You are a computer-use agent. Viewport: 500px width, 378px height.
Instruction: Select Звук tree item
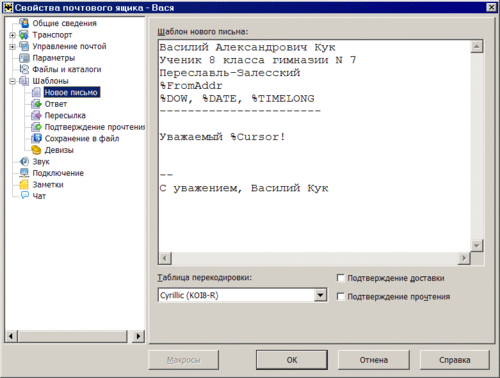point(41,161)
